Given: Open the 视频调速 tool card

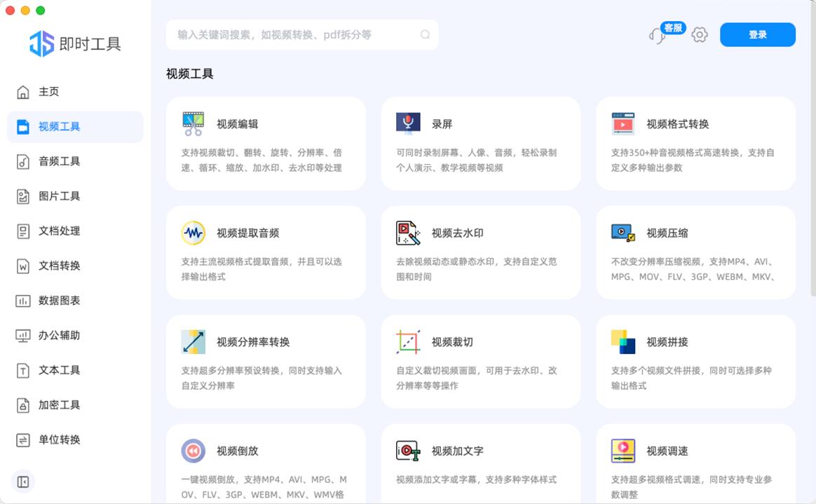Looking at the screenshot, I should coord(695,463).
